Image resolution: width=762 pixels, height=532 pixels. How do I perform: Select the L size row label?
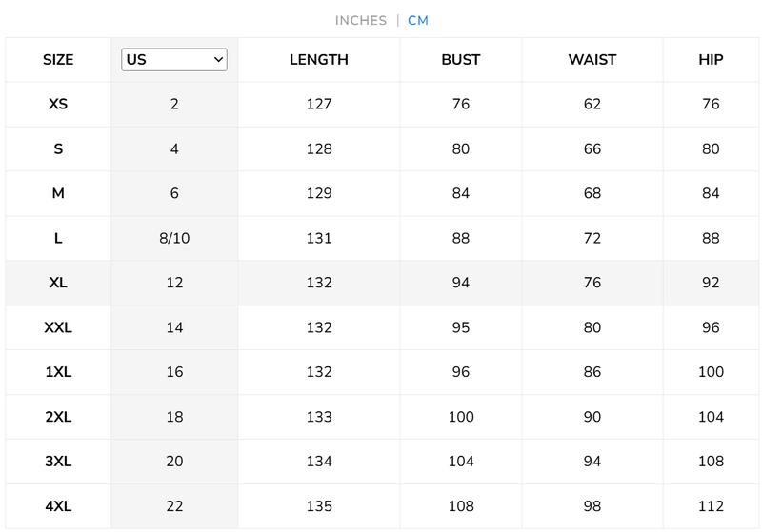pyautogui.click(x=58, y=238)
